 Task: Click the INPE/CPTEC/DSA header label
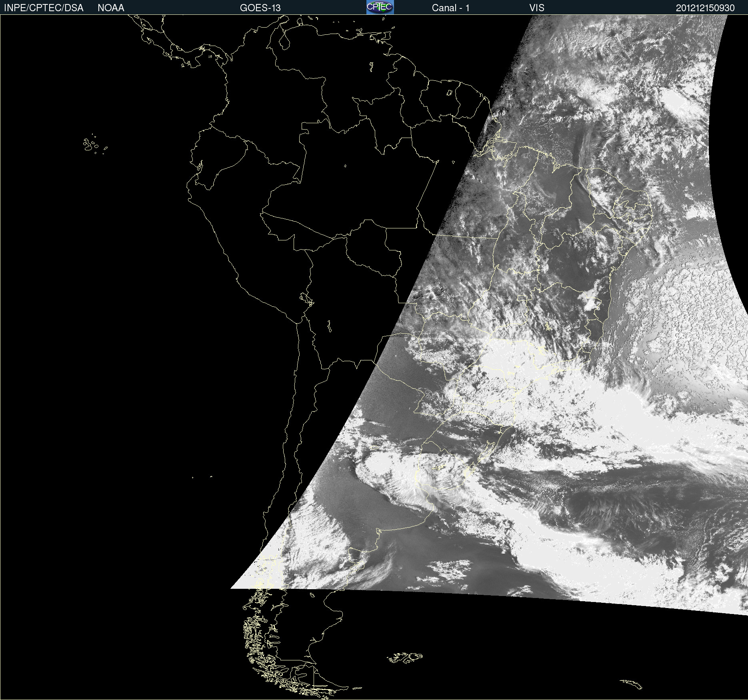click(x=44, y=8)
